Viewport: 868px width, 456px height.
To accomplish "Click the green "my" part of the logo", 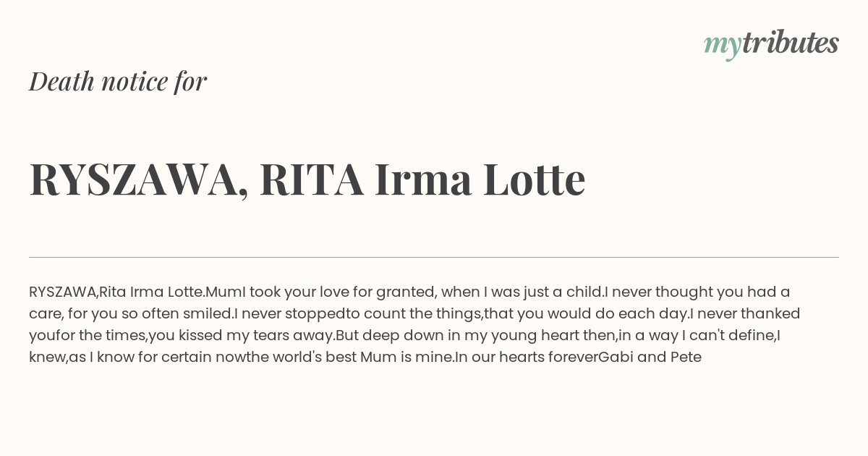I will tap(723, 47).
